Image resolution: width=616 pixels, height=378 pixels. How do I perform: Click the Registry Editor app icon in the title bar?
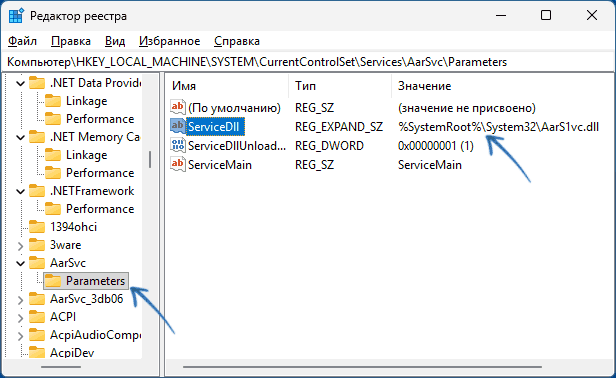click(x=16, y=16)
